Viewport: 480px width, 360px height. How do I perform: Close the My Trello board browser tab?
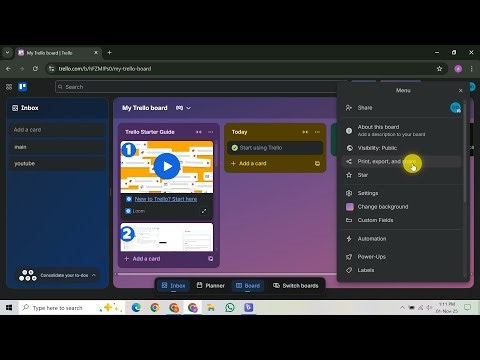96,53
